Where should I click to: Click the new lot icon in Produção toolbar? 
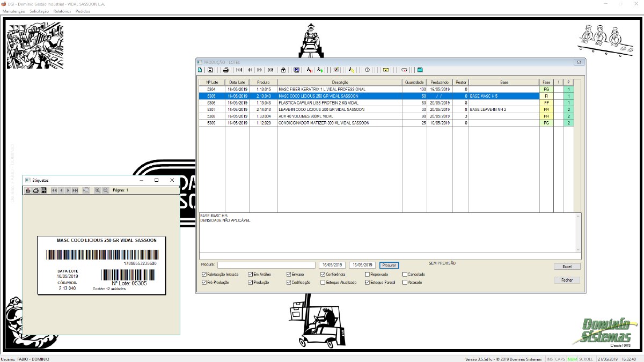point(200,70)
